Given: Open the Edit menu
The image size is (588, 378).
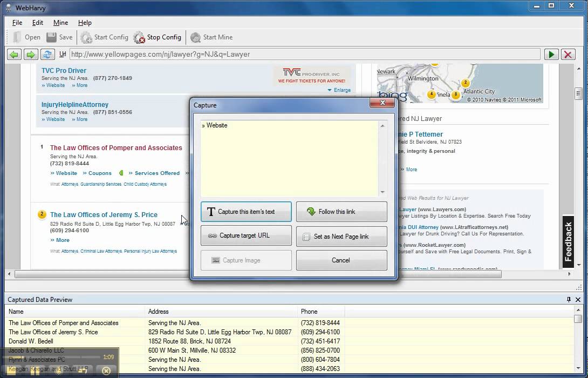Looking at the screenshot, I should click(x=38, y=23).
